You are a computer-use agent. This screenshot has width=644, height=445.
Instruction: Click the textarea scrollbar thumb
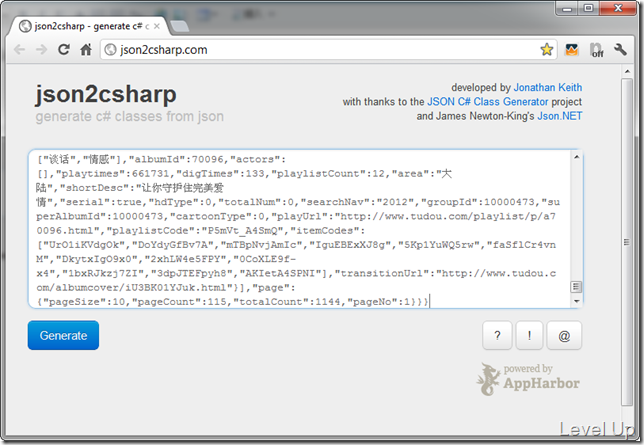click(576, 286)
